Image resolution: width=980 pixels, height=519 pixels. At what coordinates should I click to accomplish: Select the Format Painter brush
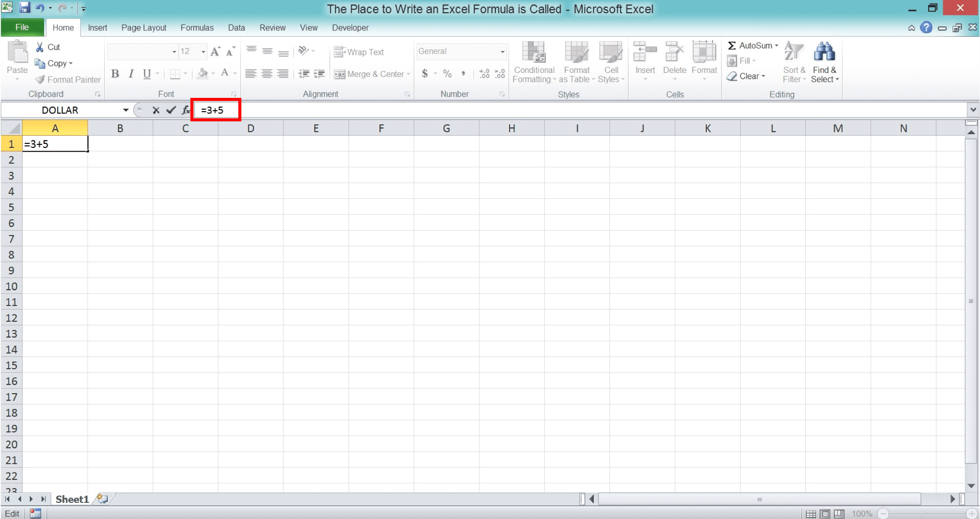click(x=40, y=79)
